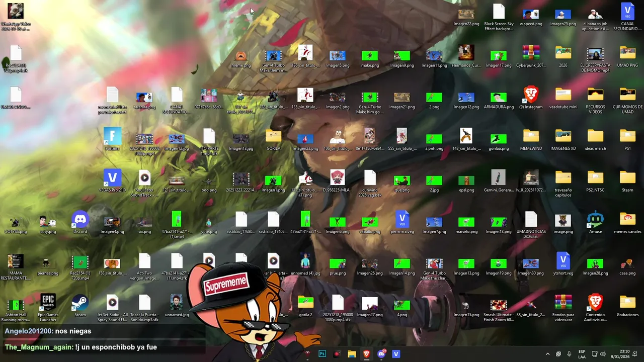The width and height of the screenshot is (644, 362).
Task: Open the memes canales folder
Action: tap(627, 223)
